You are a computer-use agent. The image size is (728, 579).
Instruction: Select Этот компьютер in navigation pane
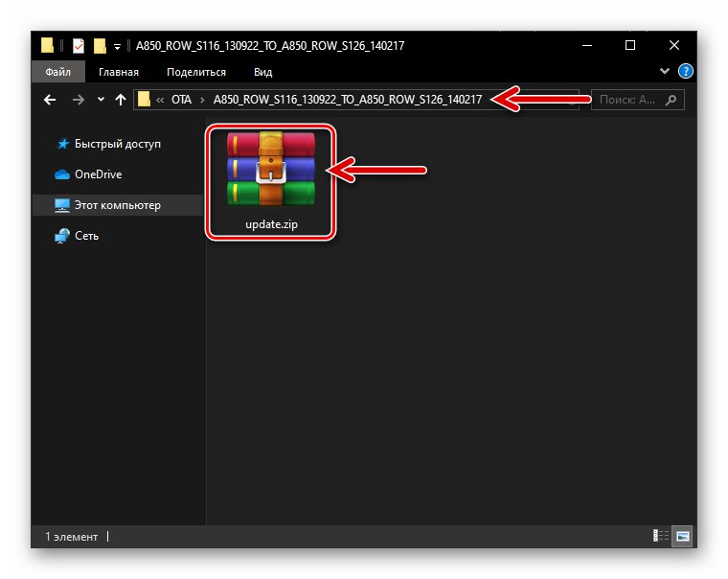pos(118,205)
